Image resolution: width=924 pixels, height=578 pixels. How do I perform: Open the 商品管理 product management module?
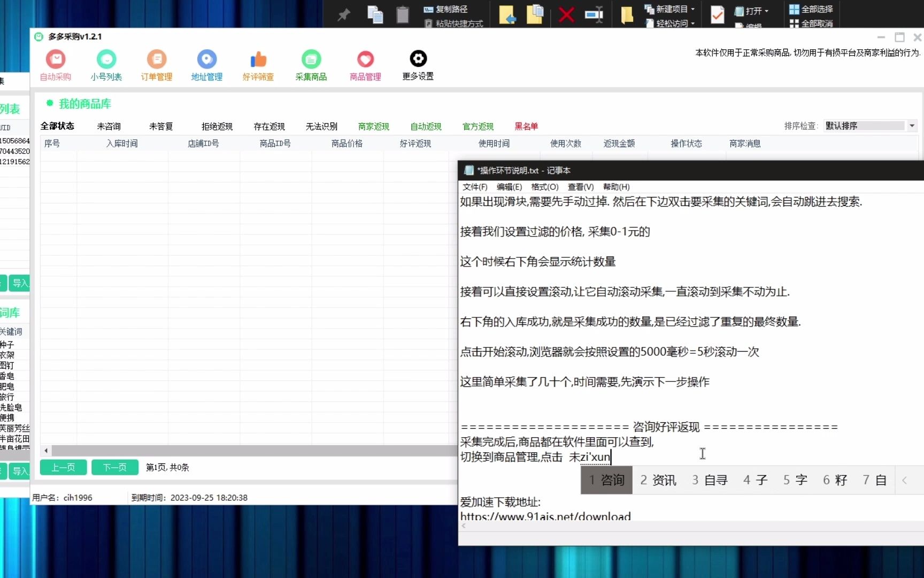pos(365,65)
